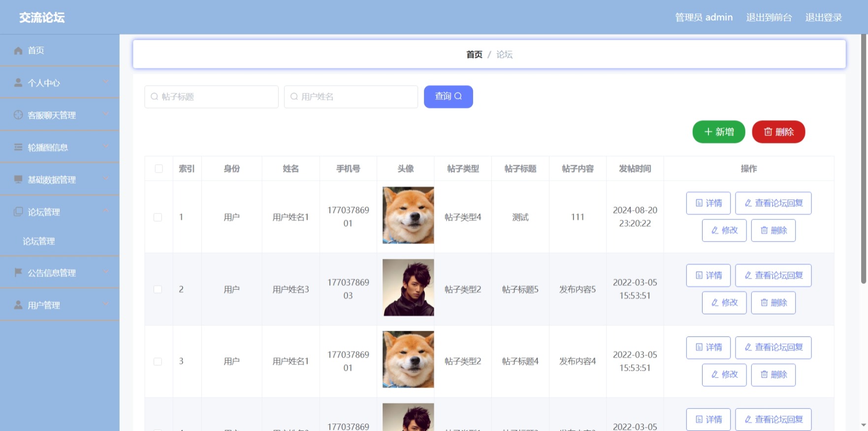Viewport: 868px width, 431px height.
Task: Check the checkbox for row 1 用户姓名1
Action: coord(158,217)
